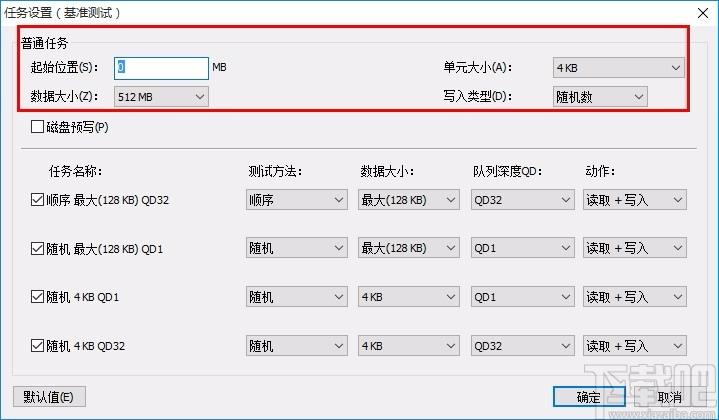Open 队列深度 QD1 dropdown in 随机 最大(128 KB) row
Viewport: 719px width, 420px height.
click(522, 248)
